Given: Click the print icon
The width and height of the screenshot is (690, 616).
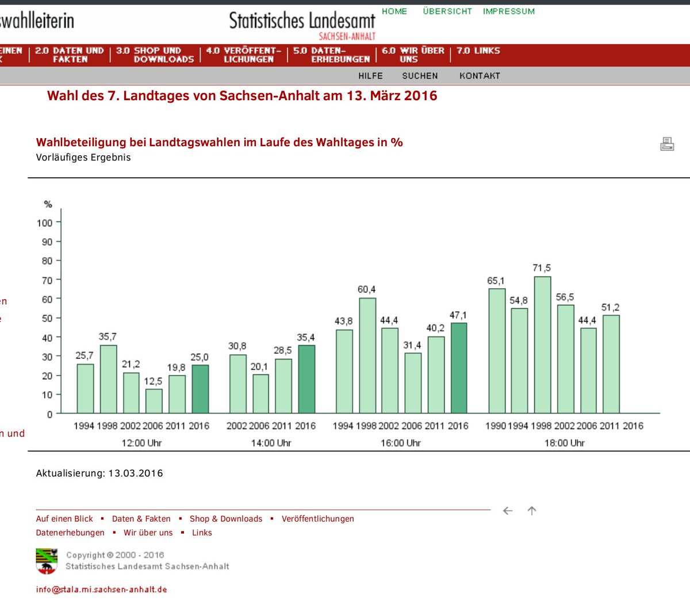Looking at the screenshot, I should coord(667,144).
